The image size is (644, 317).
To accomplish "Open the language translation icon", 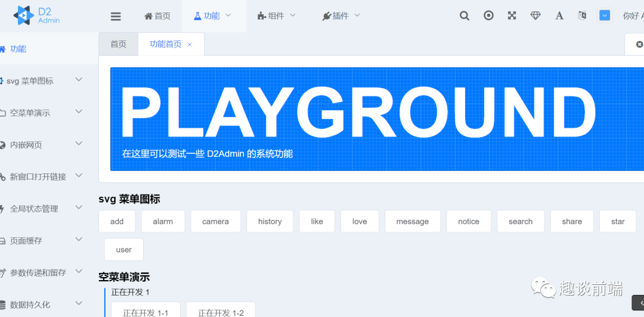I will (582, 15).
